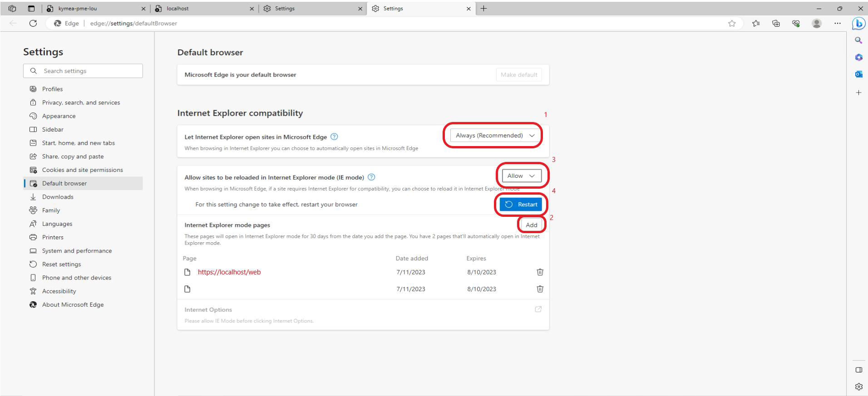Open the tab actions menu icon
Image resolution: width=868 pixels, height=396 pixels.
pos(31,8)
